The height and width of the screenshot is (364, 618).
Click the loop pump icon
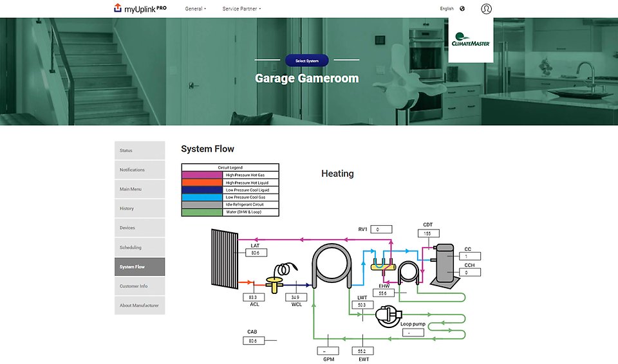389,315
